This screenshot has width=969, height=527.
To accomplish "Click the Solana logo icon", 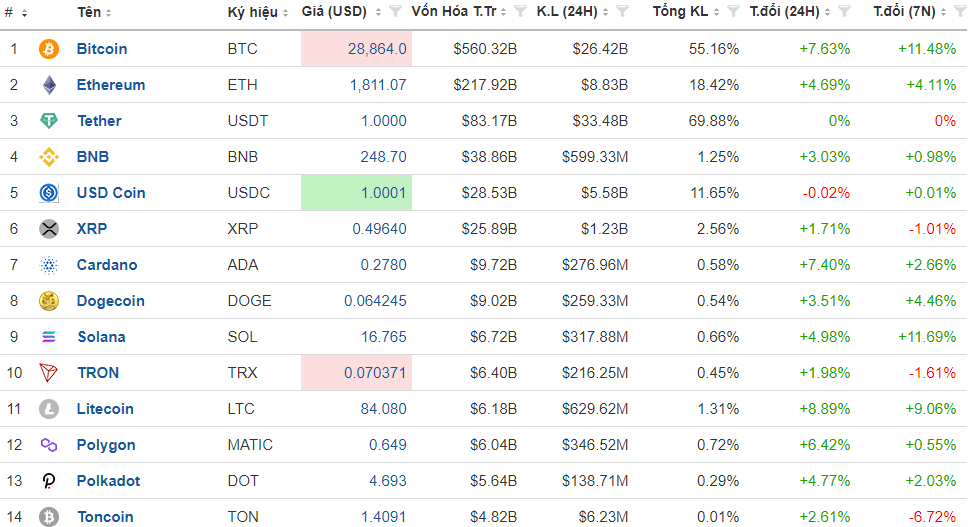I will click(49, 337).
